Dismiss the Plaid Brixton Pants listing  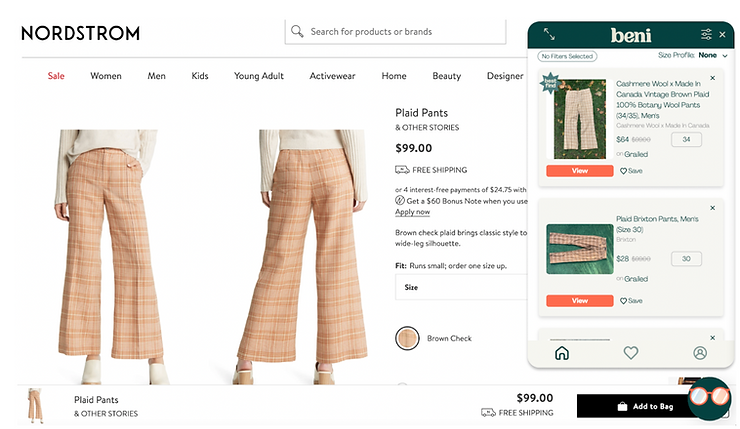point(712,208)
